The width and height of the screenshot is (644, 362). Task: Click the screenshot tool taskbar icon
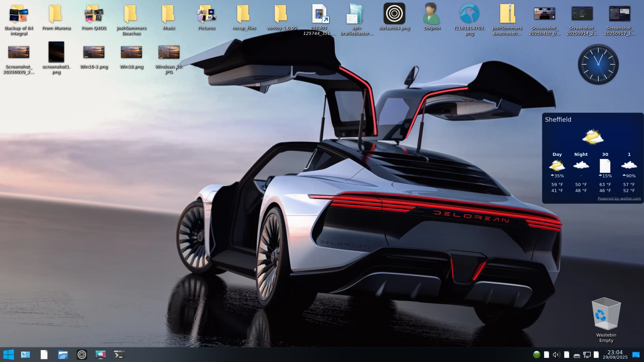[100, 355]
